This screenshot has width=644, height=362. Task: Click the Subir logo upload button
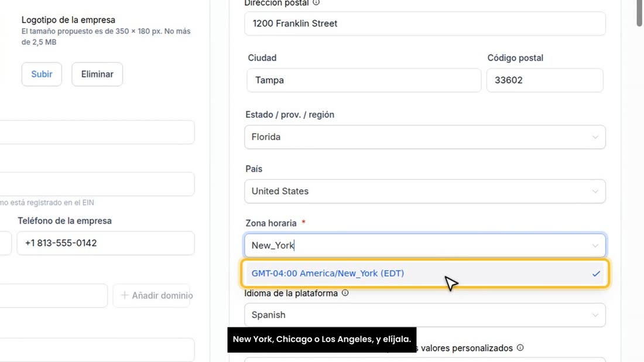(42, 74)
